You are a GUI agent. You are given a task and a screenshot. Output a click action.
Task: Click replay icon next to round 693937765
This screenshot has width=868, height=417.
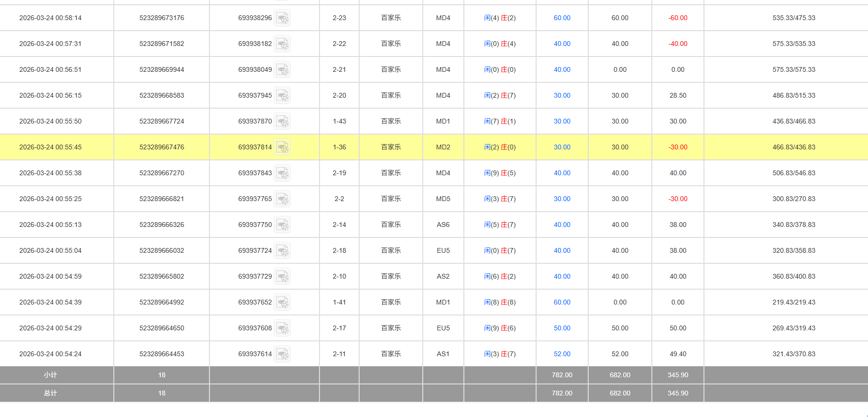[282, 199]
